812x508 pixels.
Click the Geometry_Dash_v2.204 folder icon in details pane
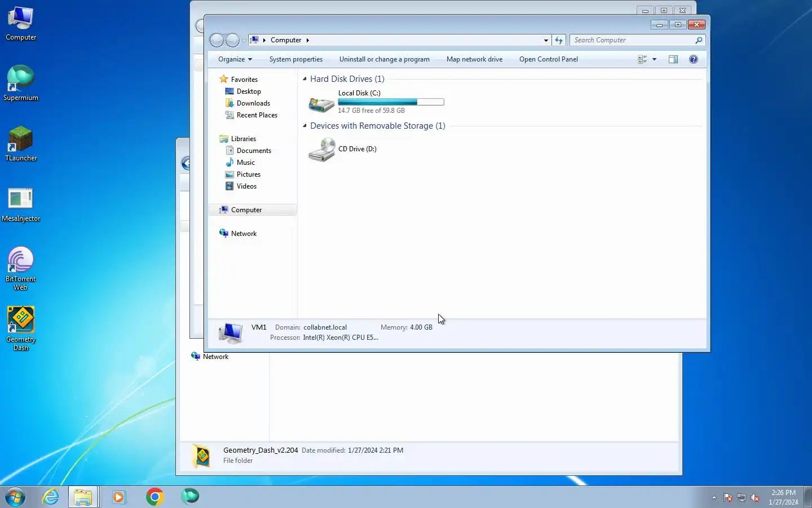click(202, 456)
